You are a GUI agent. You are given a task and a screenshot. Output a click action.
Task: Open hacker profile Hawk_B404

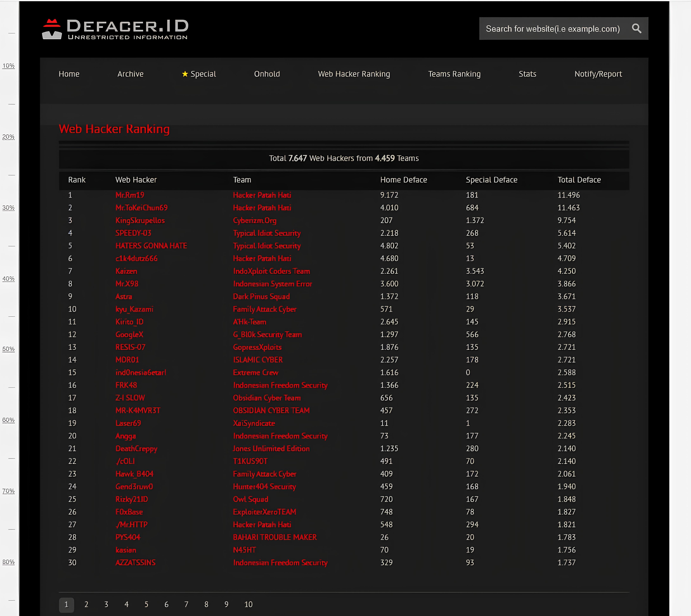point(134,474)
